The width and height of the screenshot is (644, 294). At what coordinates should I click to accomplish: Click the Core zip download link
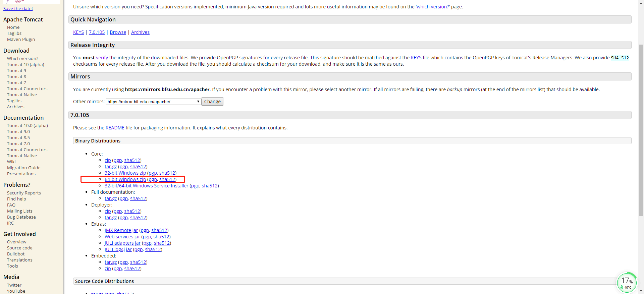pos(108,160)
